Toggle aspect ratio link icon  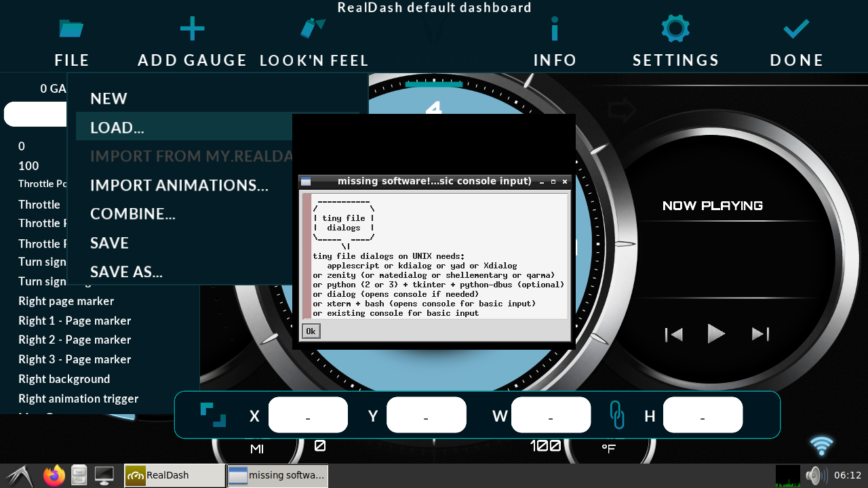pos(616,415)
